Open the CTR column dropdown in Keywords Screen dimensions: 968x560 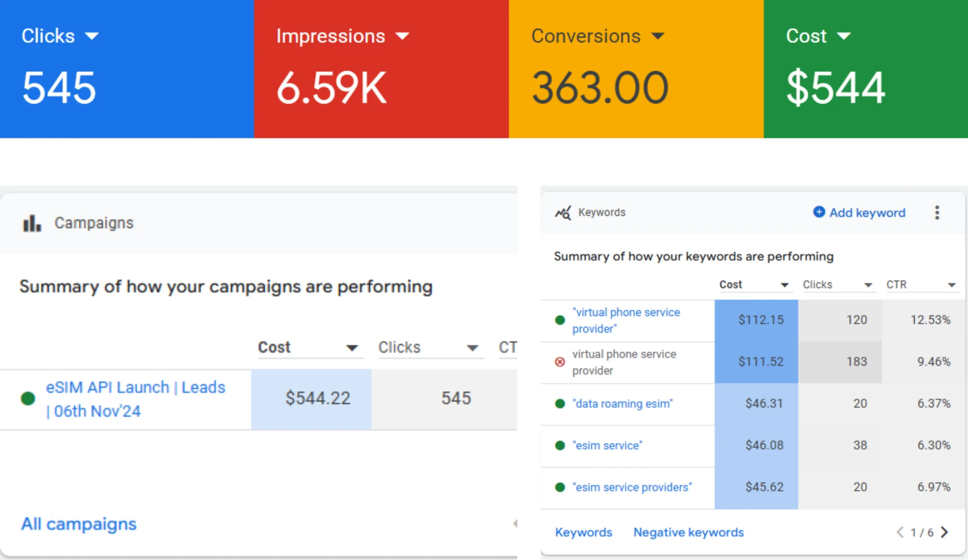tap(951, 285)
